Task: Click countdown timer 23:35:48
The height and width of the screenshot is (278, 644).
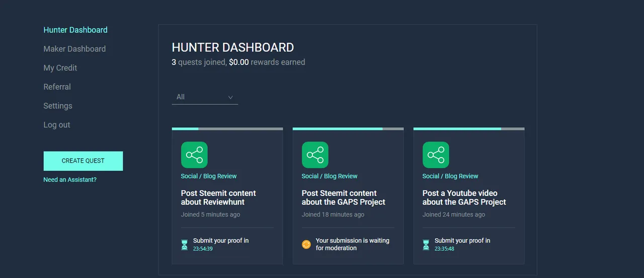Action: coord(444,249)
